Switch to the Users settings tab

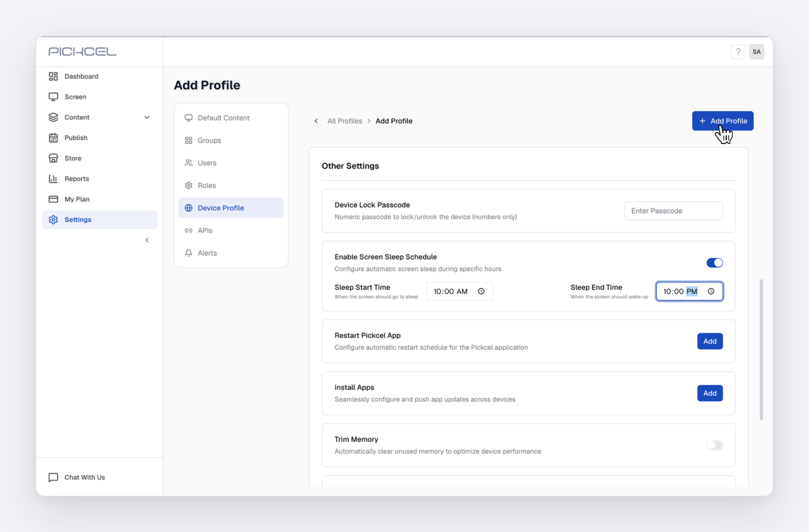click(231, 163)
